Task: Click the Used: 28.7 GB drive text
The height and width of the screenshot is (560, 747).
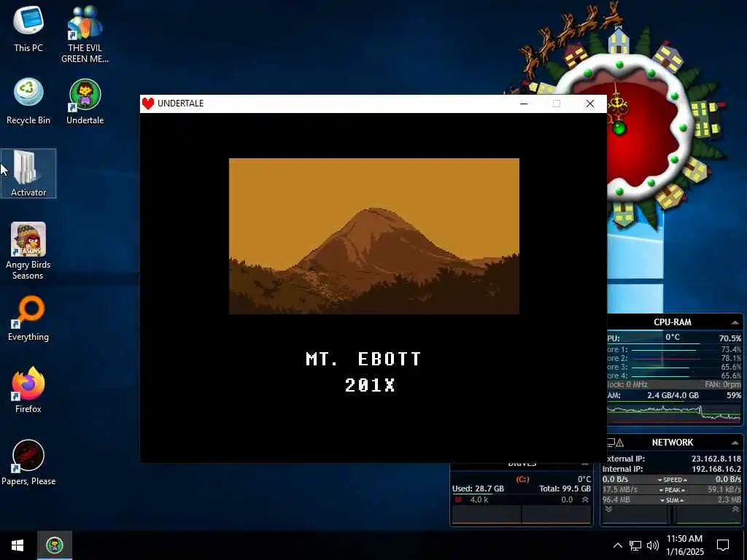Action: tap(478, 489)
